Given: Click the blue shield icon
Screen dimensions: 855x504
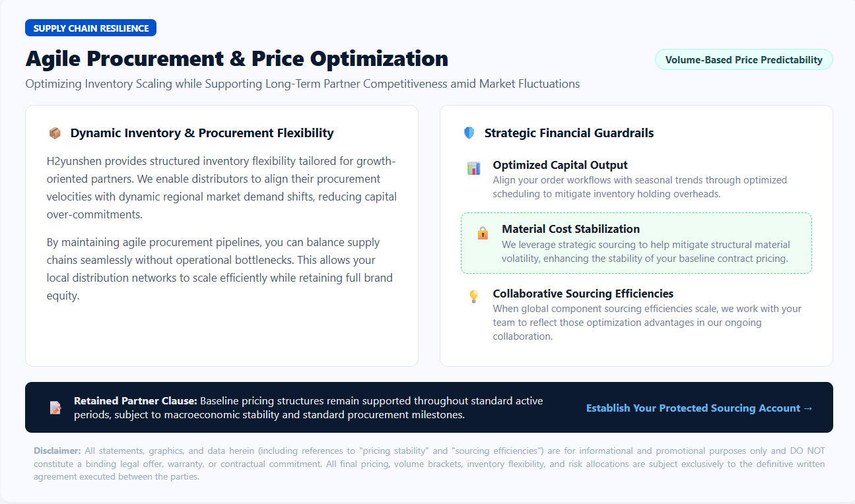Looking at the screenshot, I should click(469, 133).
